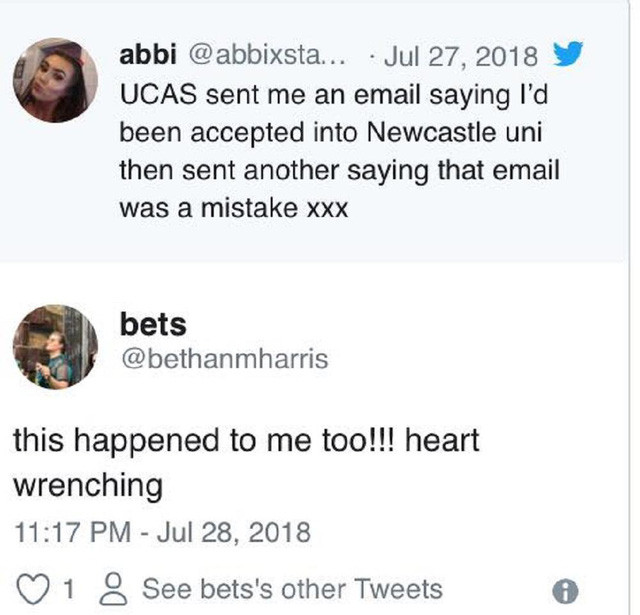Click the reply text 'this happened to me too!!!'

pyautogui.click(x=220, y=440)
